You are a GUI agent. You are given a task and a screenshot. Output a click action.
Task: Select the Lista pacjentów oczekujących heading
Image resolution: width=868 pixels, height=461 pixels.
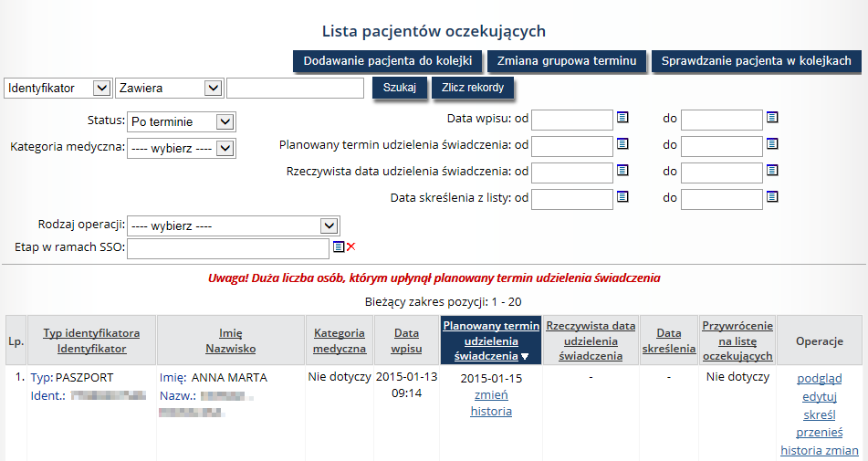(434, 31)
